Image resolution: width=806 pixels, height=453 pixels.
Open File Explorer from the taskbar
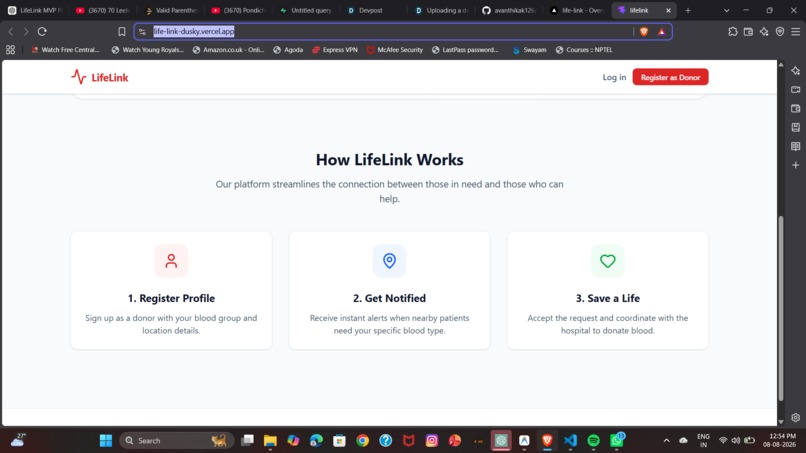tap(270, 441)
